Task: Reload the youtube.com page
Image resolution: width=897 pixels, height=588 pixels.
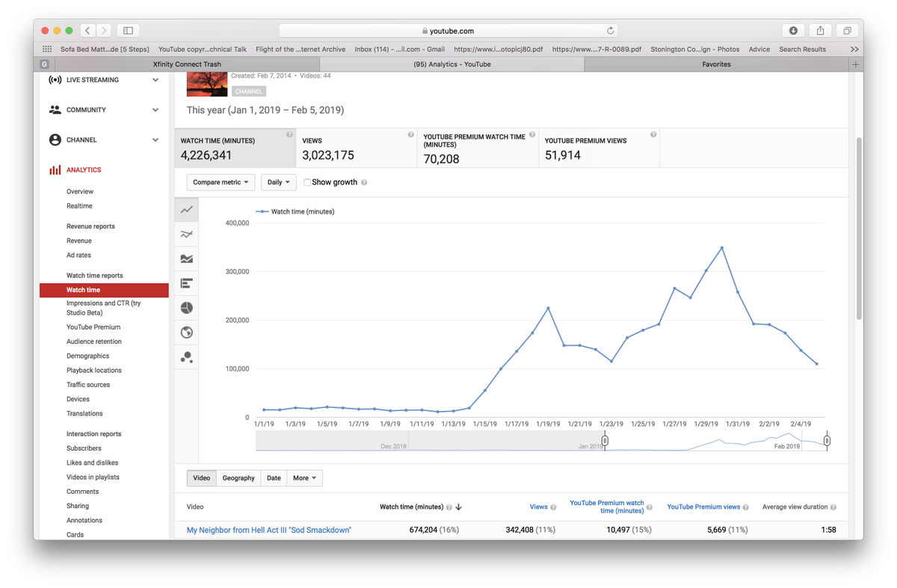Action: click(x=611, y=31)
